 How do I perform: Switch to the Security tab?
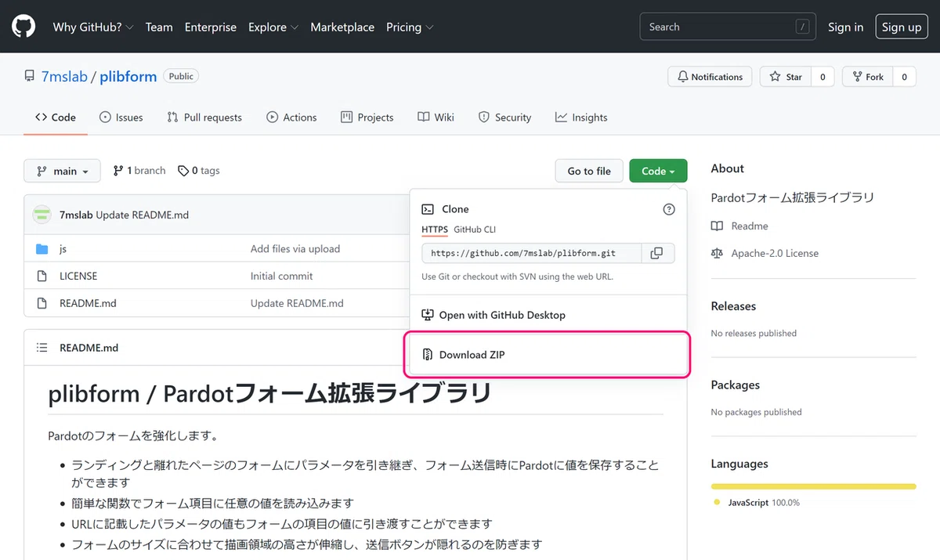click(x=504, y=117)
